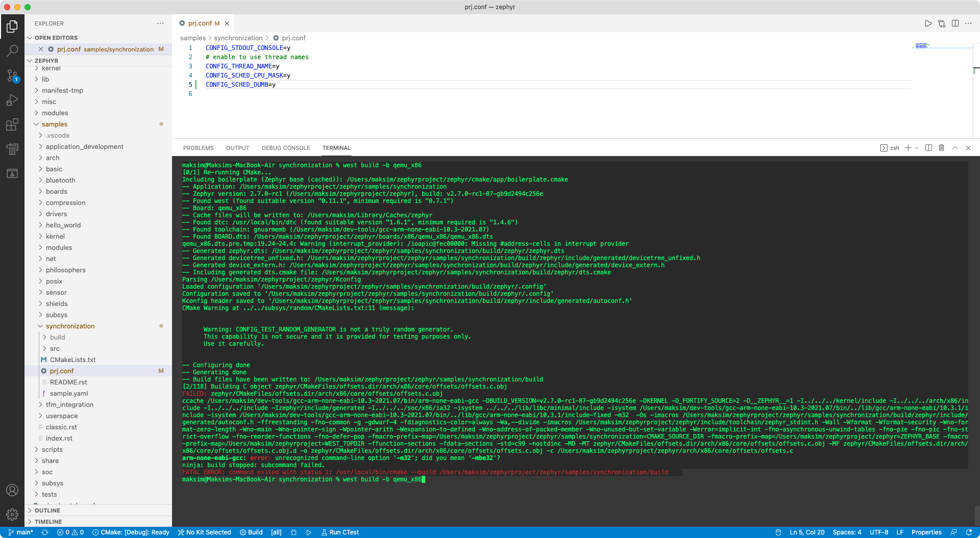The image size is (980, 538).
Task: Open the Search view in the Activity Bar
Action: [x=12, y=50]
